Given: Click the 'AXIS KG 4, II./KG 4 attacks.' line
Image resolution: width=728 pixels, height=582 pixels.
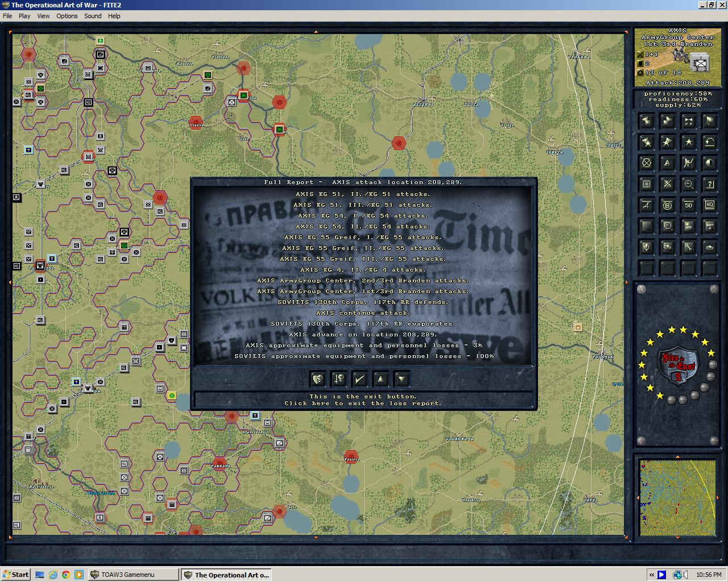Looking at the screenshot, I should coord(363,270).
